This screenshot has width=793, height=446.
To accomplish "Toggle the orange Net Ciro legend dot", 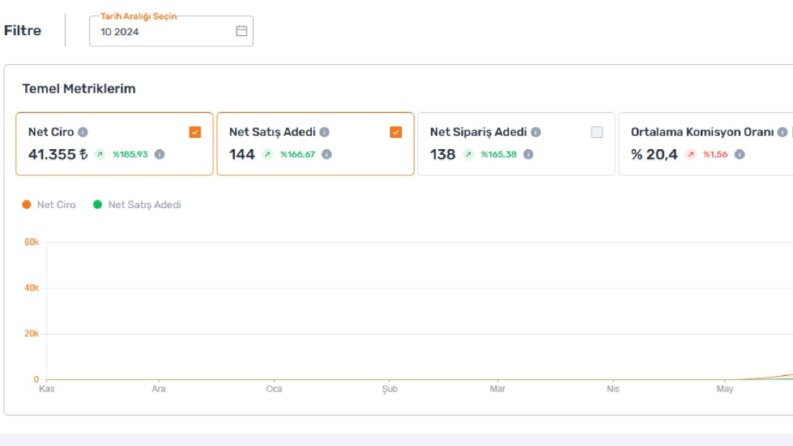I will 26,204.
